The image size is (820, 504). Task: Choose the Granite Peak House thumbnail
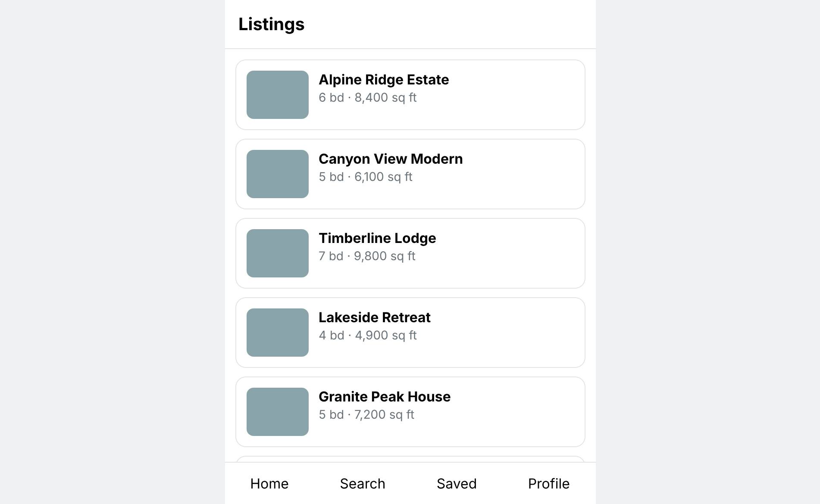tap(278, 412)
